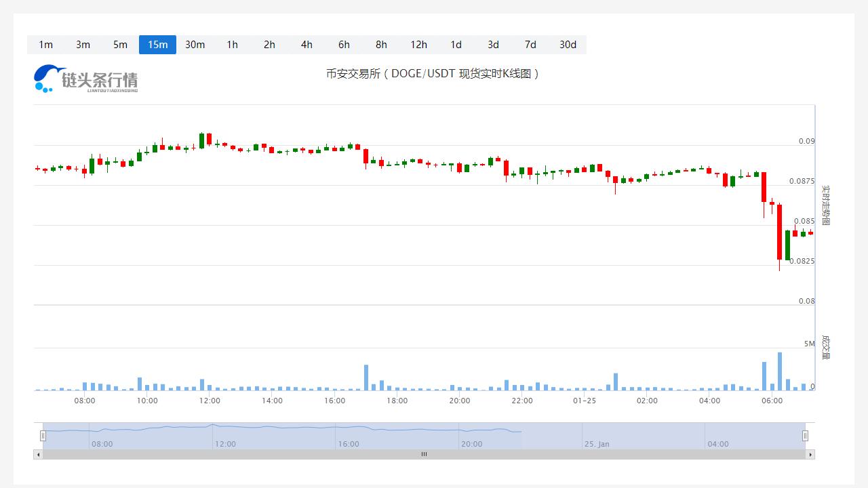868x488 pixels.
Task: Click the scrollbar left arrow
Action: [x=38, y=454]
